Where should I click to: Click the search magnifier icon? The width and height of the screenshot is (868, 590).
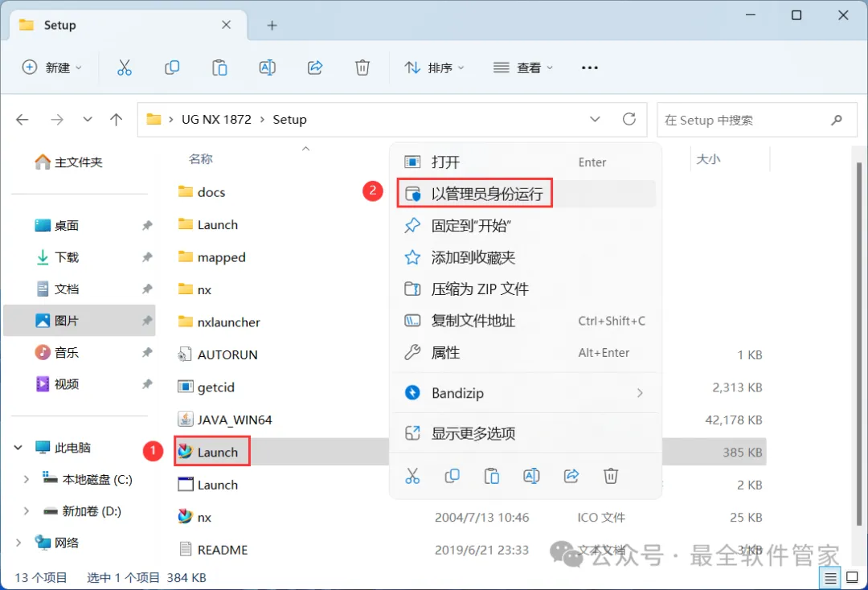coord(837,120)
